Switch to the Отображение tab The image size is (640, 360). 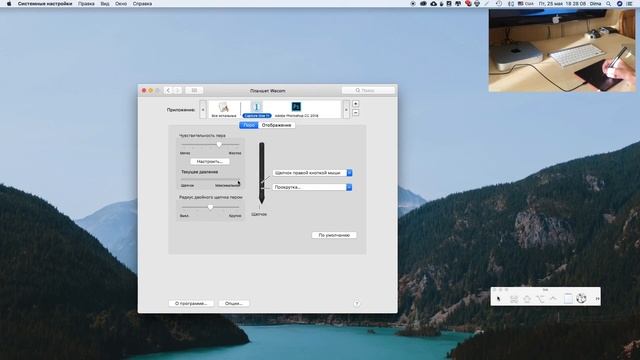276,125
